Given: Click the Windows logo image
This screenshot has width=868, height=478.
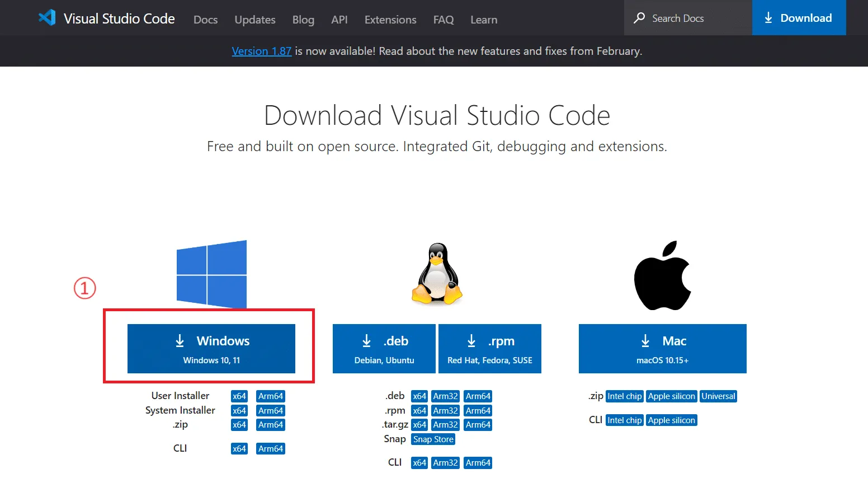Looking at the screenshot, I should coord(211,274).
